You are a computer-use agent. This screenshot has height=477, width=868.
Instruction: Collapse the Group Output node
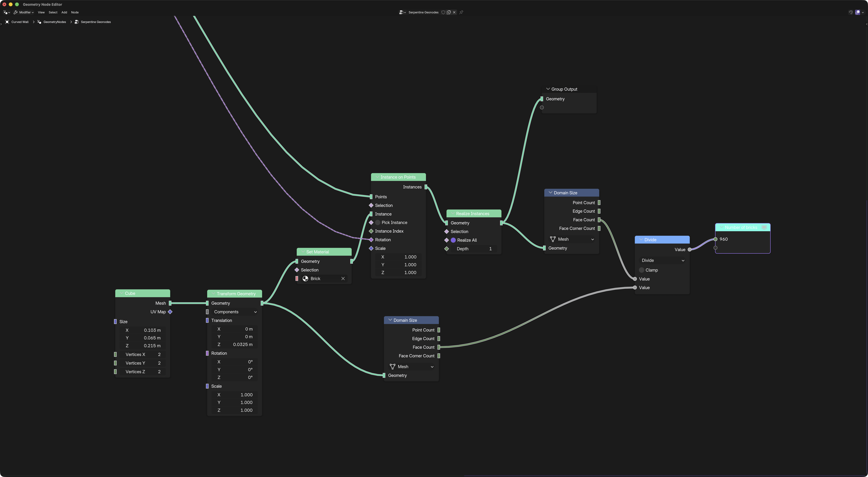(x=548, y=89)
